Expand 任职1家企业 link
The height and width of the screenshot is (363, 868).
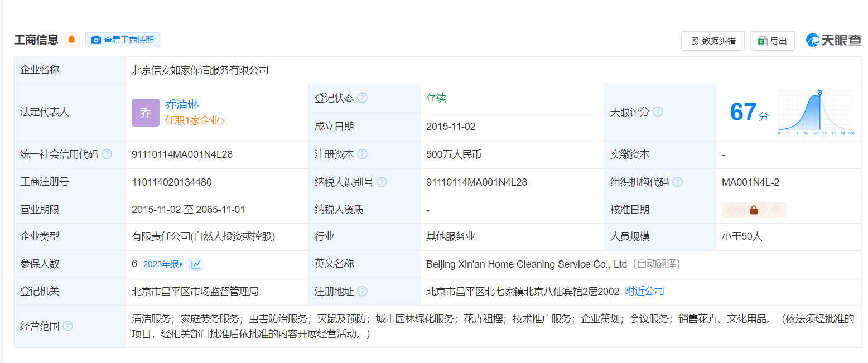195,120
